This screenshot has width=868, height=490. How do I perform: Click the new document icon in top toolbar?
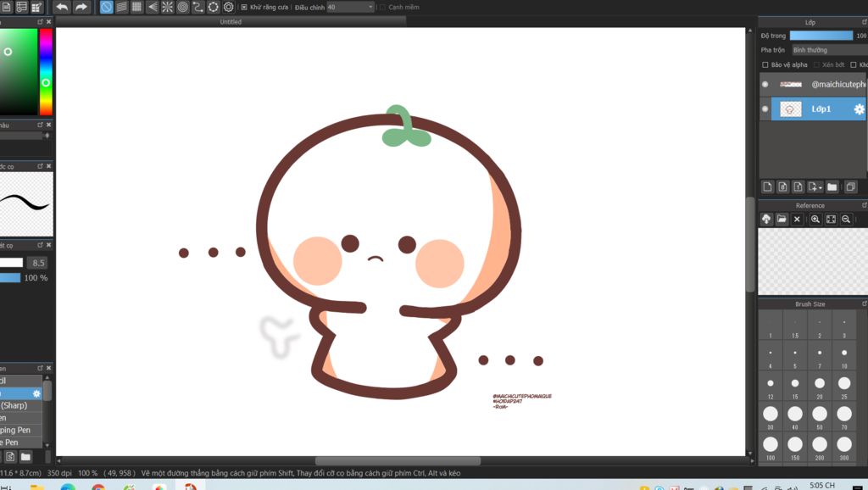[x=7, y=7]
